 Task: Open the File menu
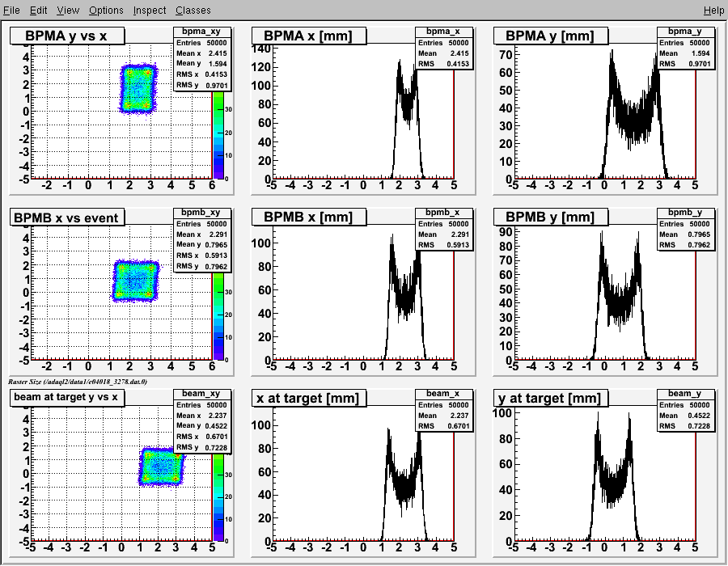11,11
